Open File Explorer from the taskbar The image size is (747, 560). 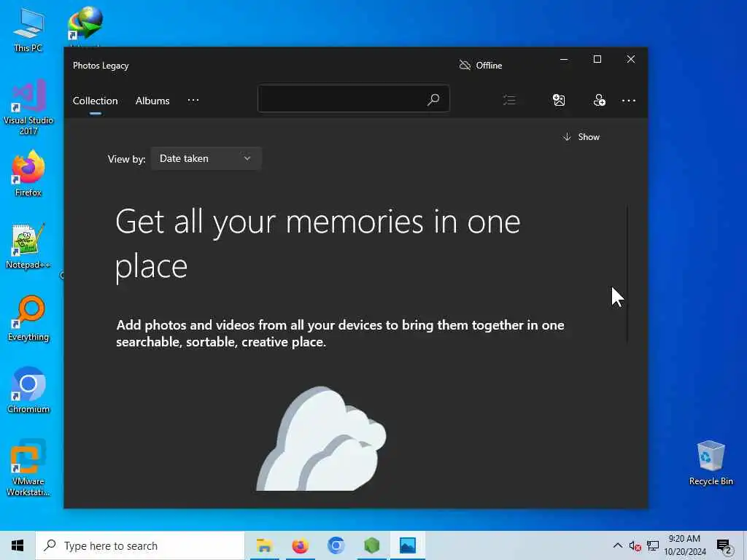[264, 545]
